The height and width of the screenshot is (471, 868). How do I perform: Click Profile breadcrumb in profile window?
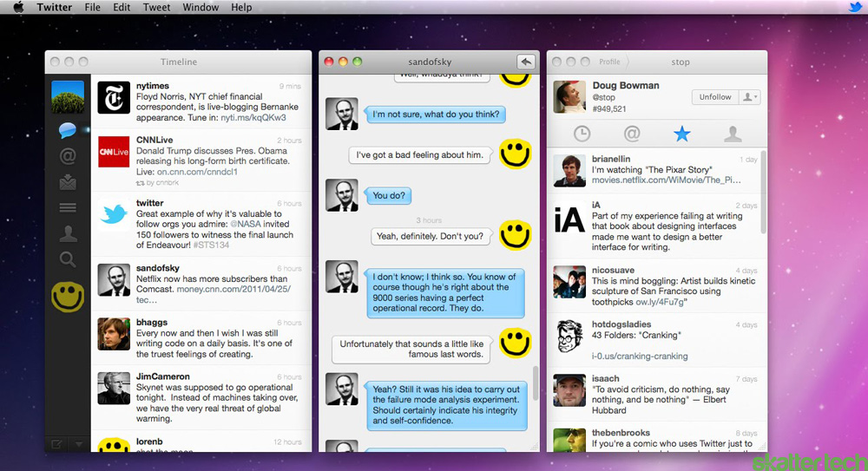609,62
